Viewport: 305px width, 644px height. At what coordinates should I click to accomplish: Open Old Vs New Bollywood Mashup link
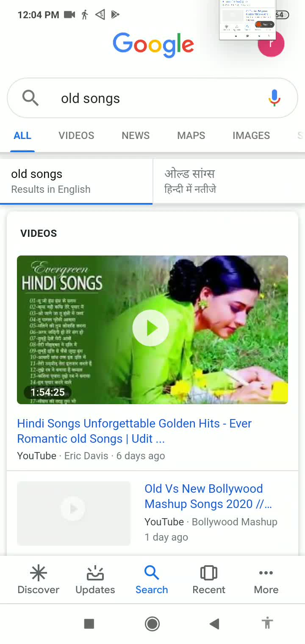coord(208,496)
